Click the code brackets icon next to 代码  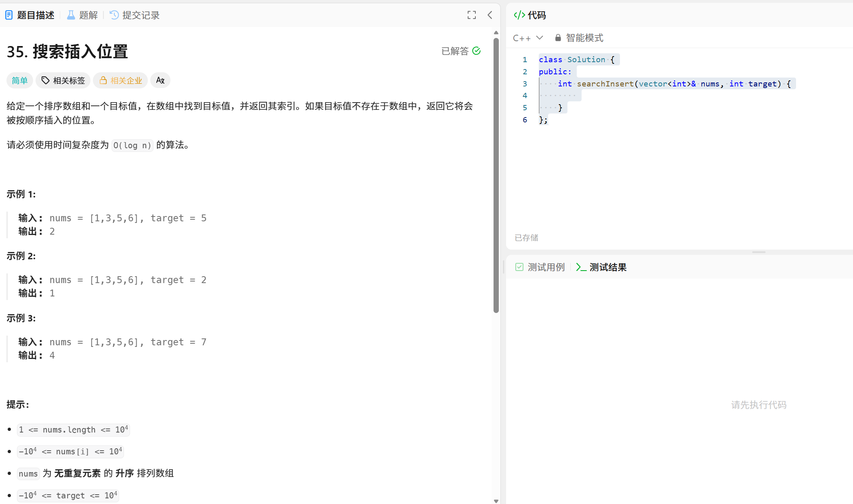point(519,15)
